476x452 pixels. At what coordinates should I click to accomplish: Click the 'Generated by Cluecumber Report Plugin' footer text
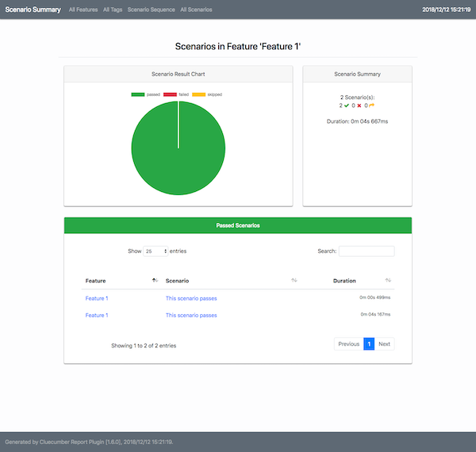pyautogui.click(x=89, y=442)
